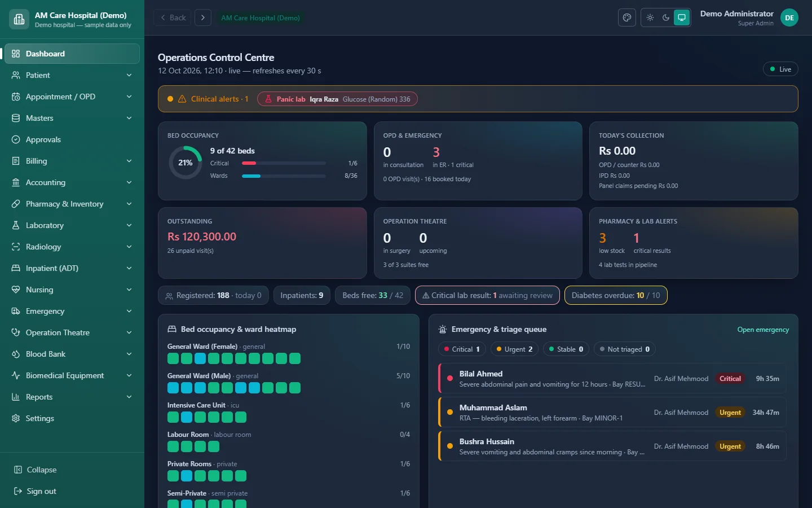The image size is (812, 508).
Task: Click the Reports chart icon
Action: pyautogui.click(x=16, y=397)
